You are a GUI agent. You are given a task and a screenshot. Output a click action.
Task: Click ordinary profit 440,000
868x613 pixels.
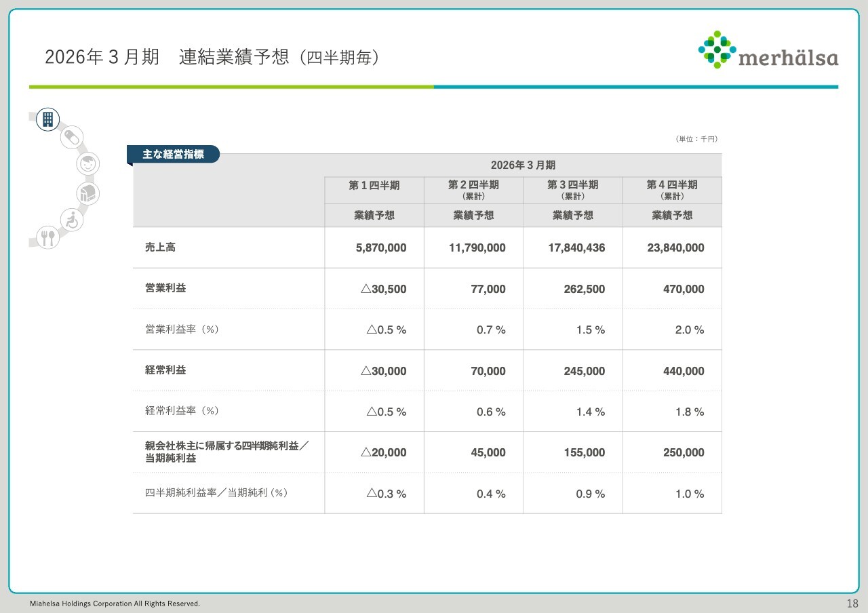[684, 371]
